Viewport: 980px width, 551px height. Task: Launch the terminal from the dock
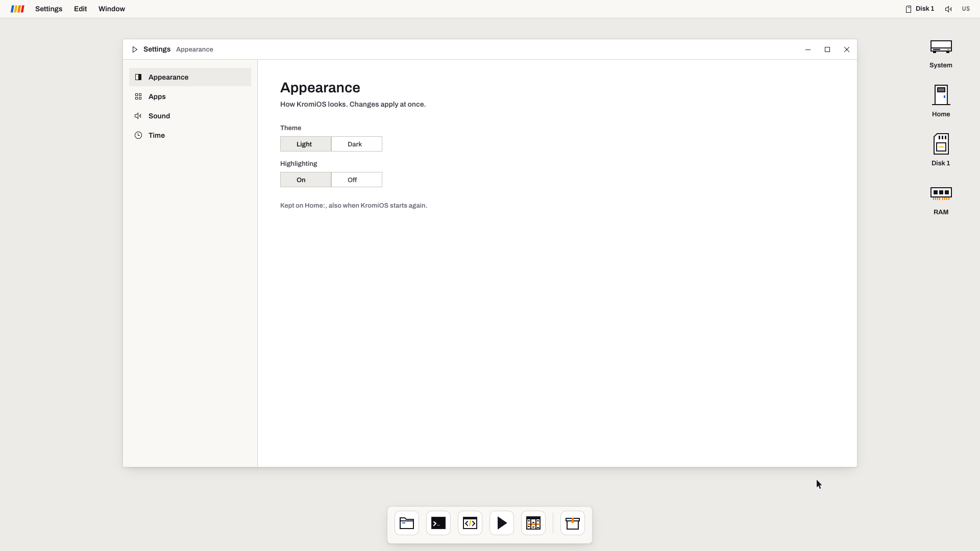pyautogui.click(x=438, y=523)
